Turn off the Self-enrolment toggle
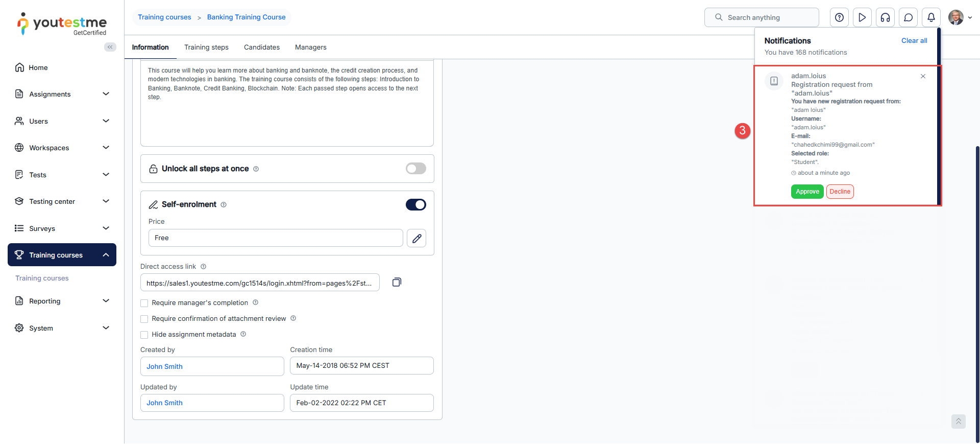980x444 pixels. click(x=415, y=204)
